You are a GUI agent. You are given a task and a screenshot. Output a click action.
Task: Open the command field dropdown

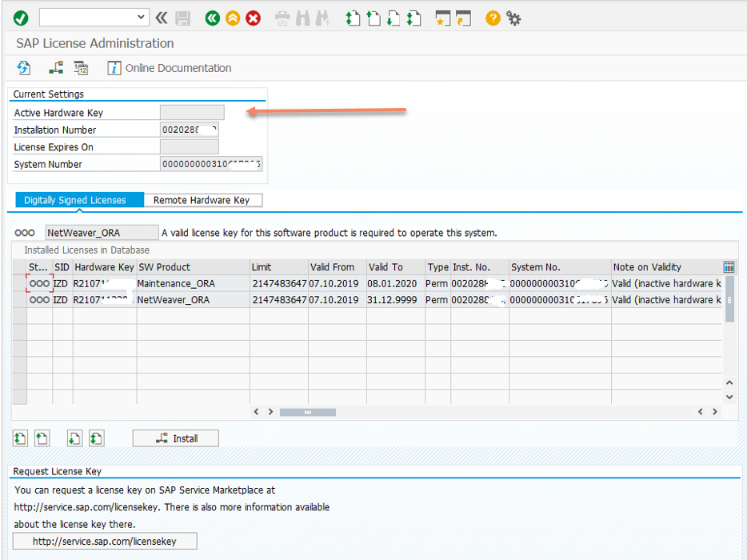pyautogui.click(x=141, y=18)
